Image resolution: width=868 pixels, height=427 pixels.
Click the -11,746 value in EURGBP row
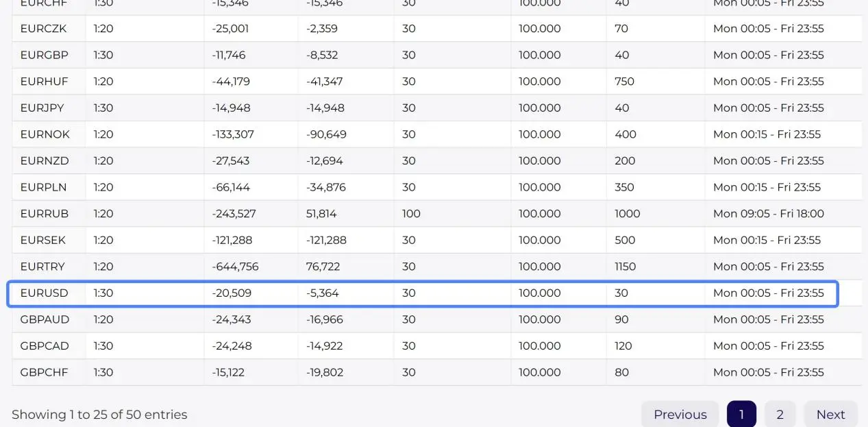coord(228,55)
